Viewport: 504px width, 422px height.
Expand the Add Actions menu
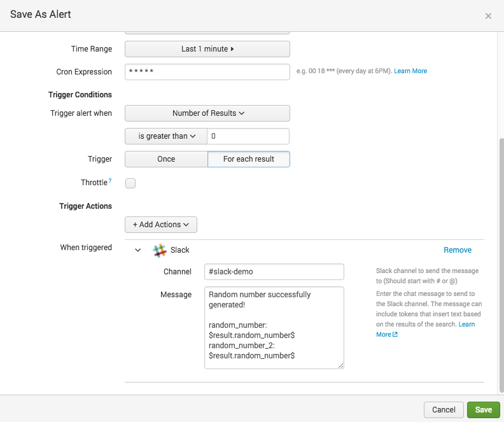pos(161,225)
